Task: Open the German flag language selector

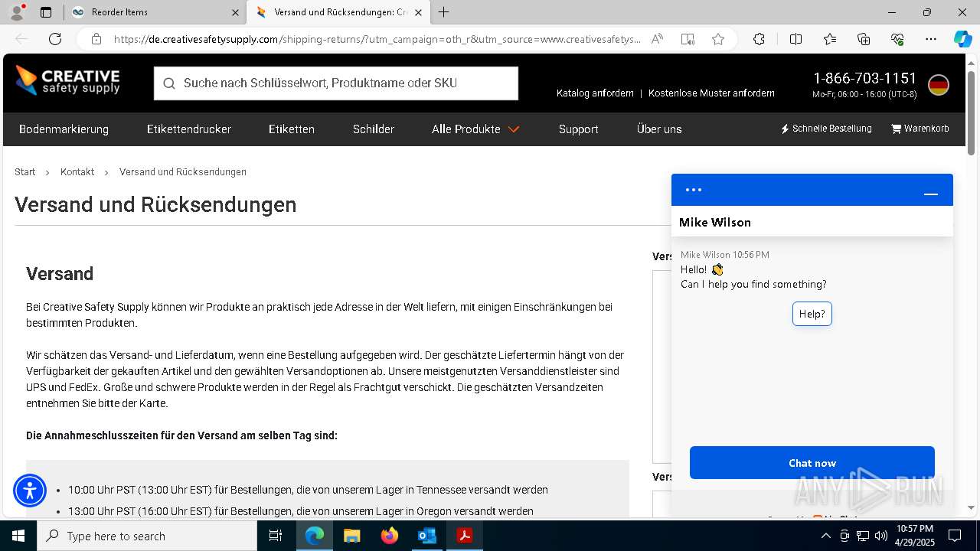Action: click(x=939, y=85)
